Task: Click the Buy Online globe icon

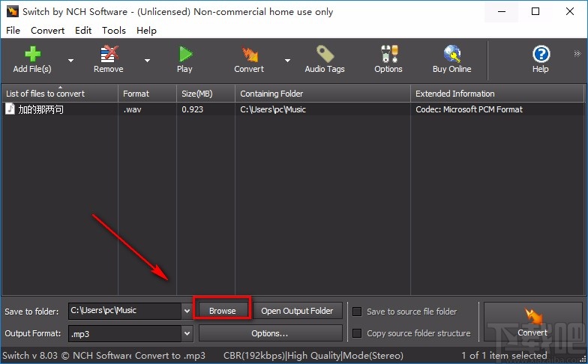Action: coord(452,54)
